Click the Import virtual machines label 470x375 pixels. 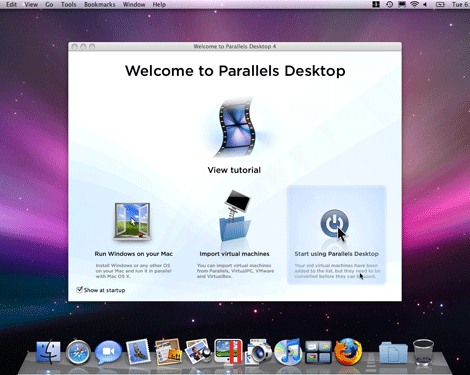[x=234, y=254]
